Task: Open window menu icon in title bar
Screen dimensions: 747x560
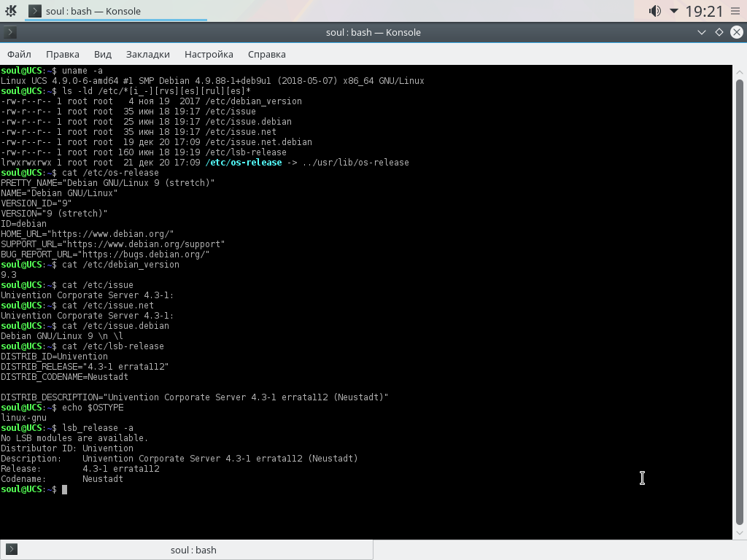Action: pos(10,32)
